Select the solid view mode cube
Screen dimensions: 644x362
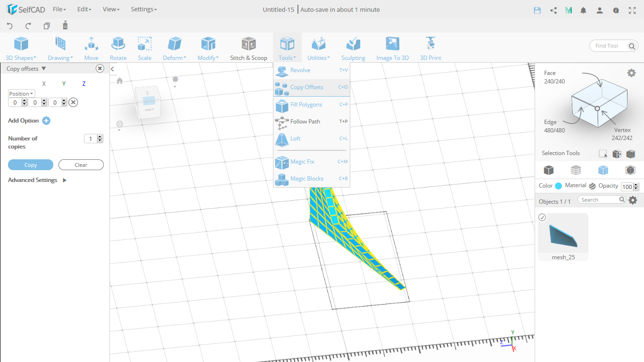pos(549,170)
